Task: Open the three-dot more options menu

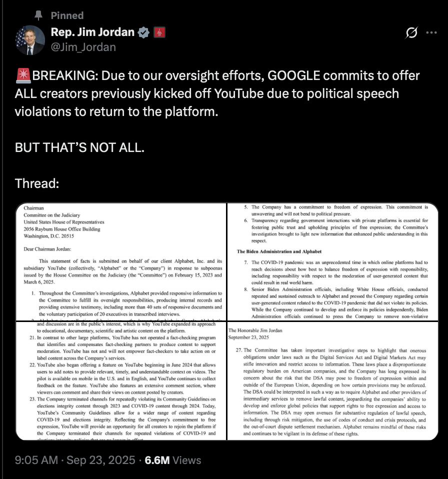Action: [431, 33]
